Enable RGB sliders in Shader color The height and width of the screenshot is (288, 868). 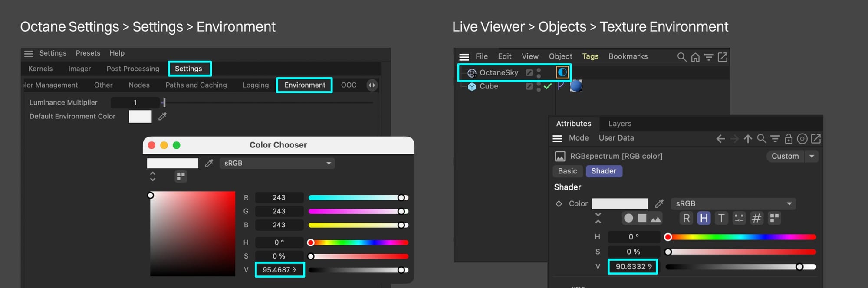click(x=686, y=218)
